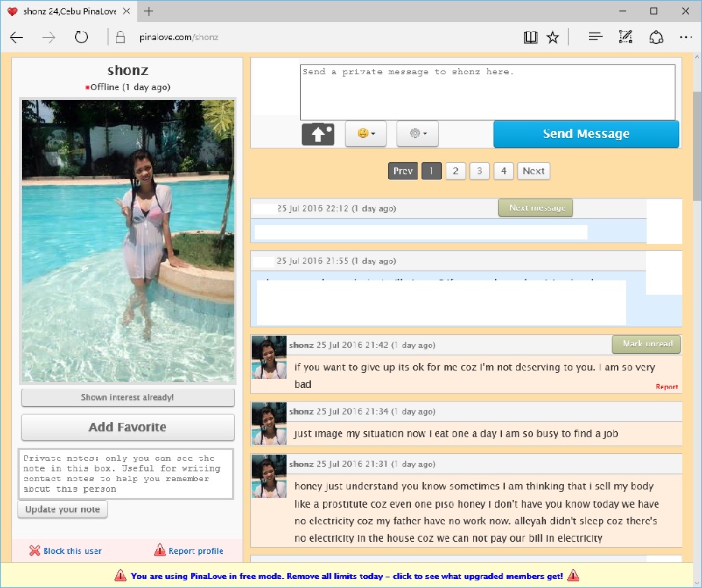Screen dimensions: 702x588
Task: Click Next in message pagination
Action: [x=533, y=171]
